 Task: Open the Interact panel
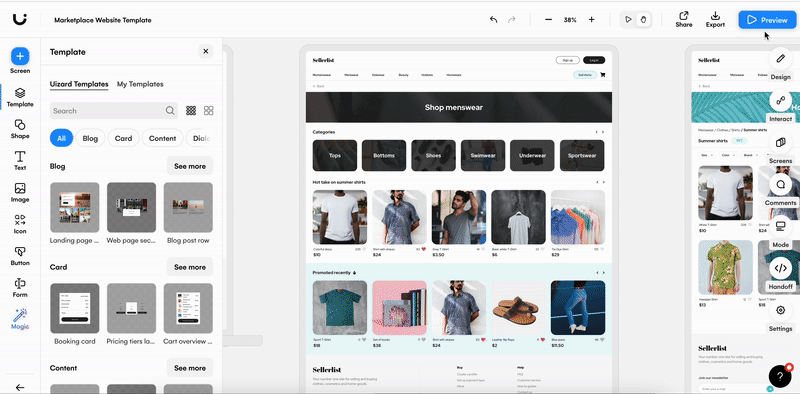[x=780, y=106]
